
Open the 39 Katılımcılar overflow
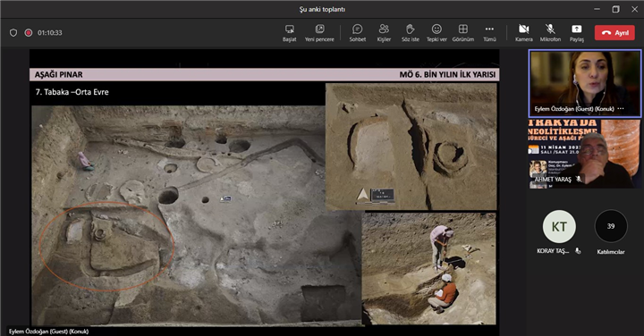tap(611, 226)
